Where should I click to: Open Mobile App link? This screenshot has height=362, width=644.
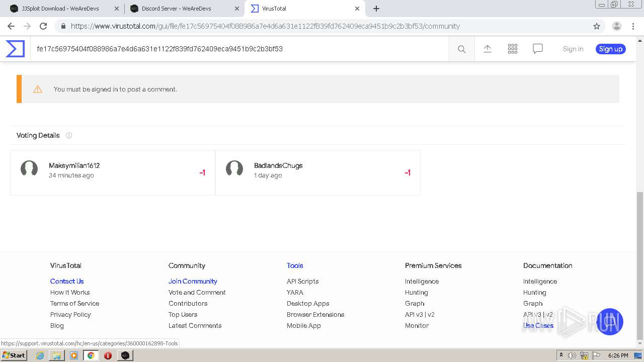303,325
